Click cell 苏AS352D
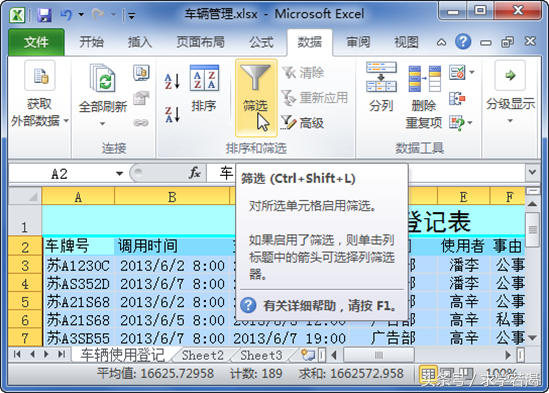 point(78,284)
